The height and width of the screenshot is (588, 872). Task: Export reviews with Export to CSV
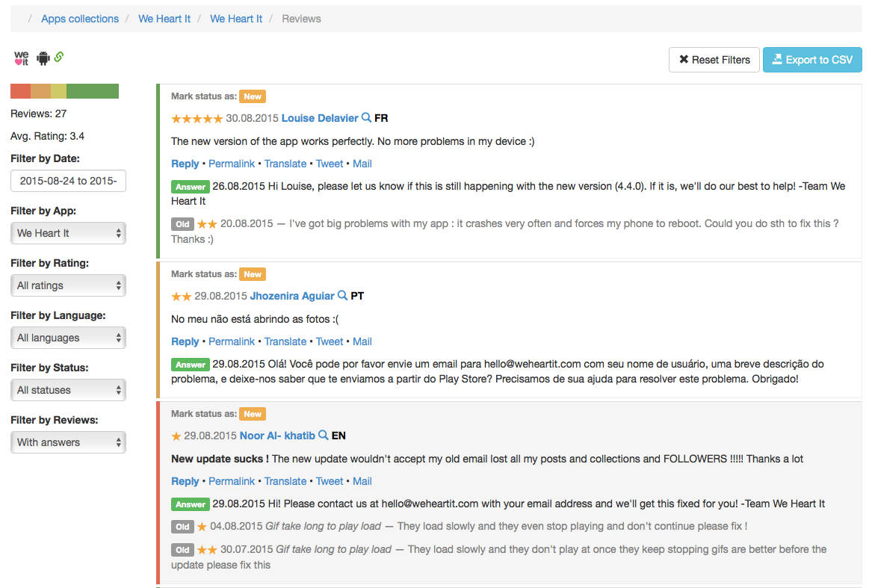pyautogui.click(x=812, y=60)
